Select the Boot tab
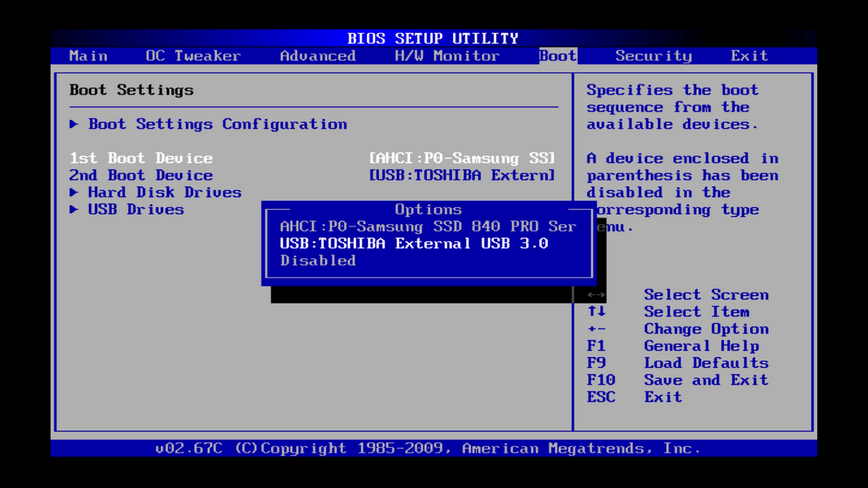868x488 pixels. 557,55
